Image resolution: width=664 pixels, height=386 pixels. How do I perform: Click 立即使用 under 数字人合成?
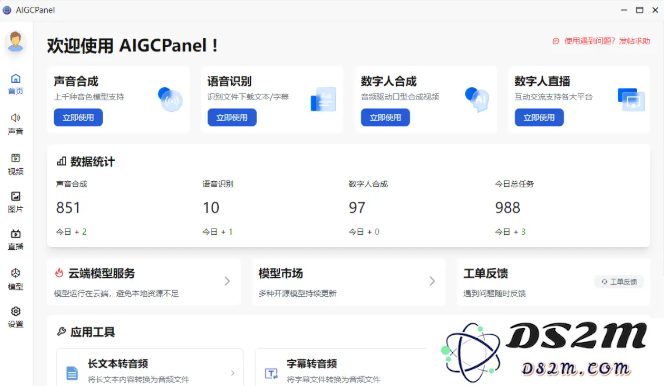pyautogui.click(x=385, y=117)
